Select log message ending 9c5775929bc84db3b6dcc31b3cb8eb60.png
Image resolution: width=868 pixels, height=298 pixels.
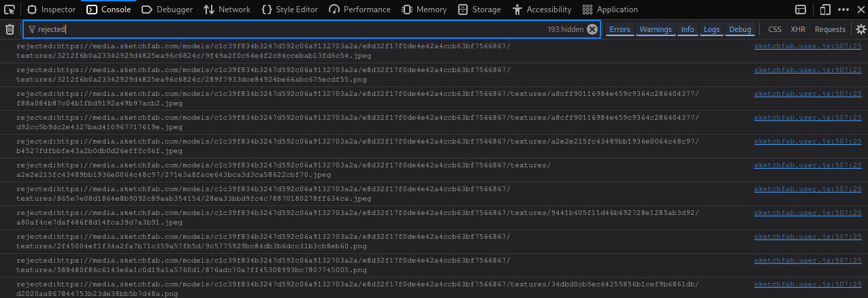pos(263,242)
